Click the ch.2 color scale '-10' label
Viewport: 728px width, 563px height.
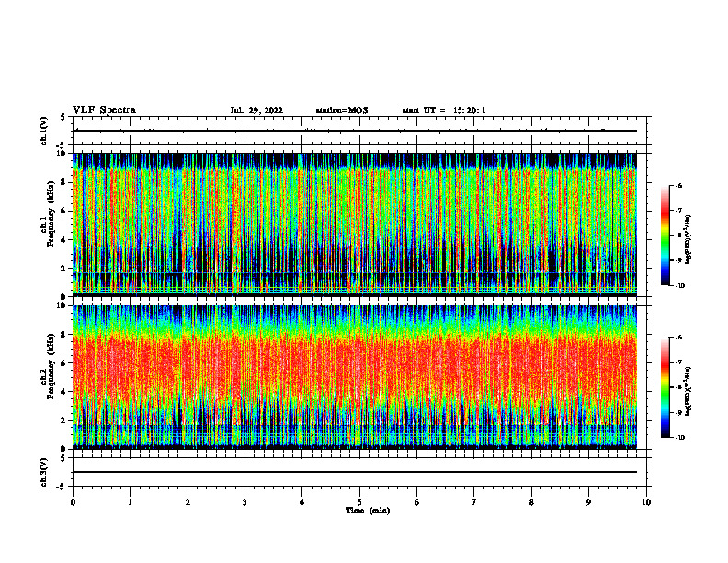tap(679, 438)
